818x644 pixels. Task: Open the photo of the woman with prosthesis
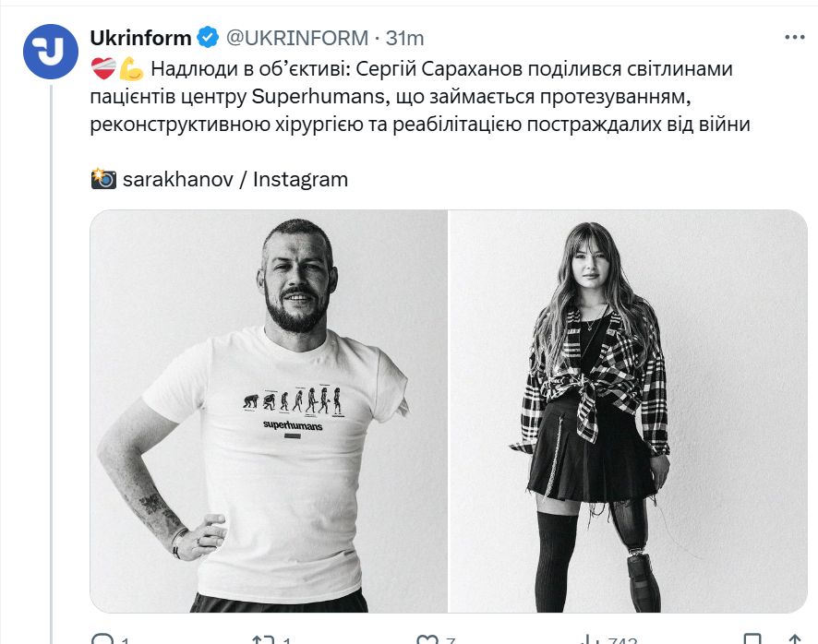[628, 411]
